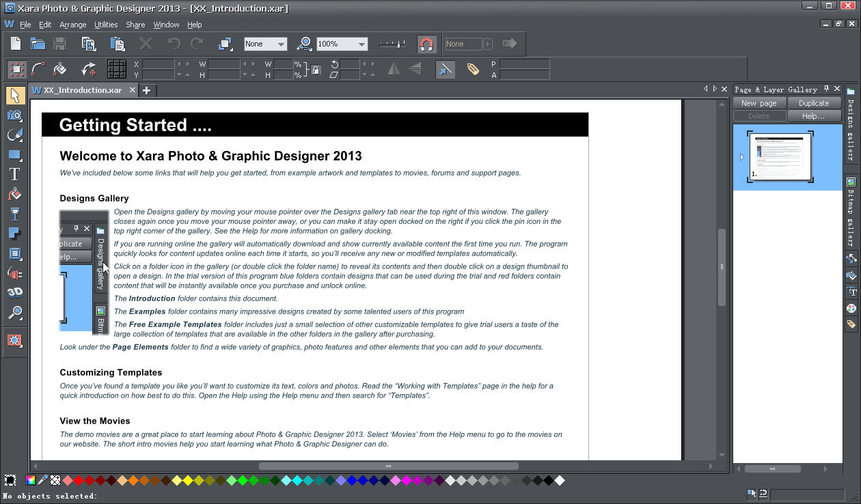Open the 3D extrude tool

(x=15, y=293)
